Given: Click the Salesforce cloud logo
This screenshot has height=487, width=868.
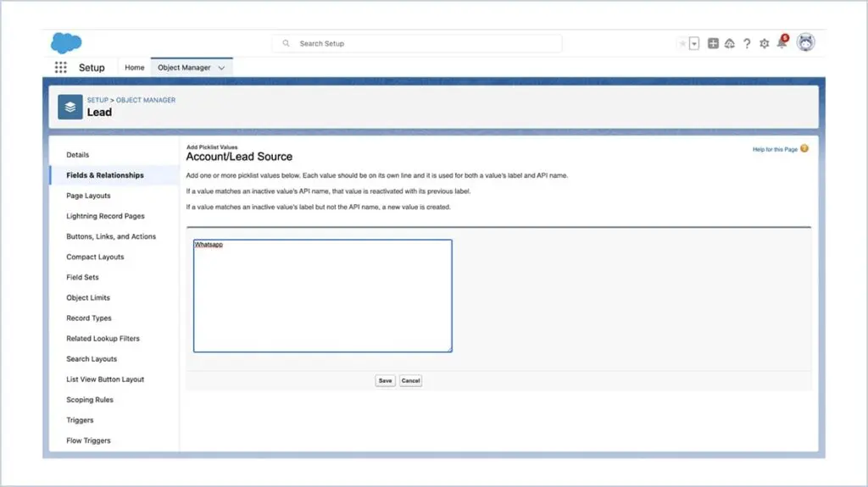Looking at the screenshot, I should point(66,42).
